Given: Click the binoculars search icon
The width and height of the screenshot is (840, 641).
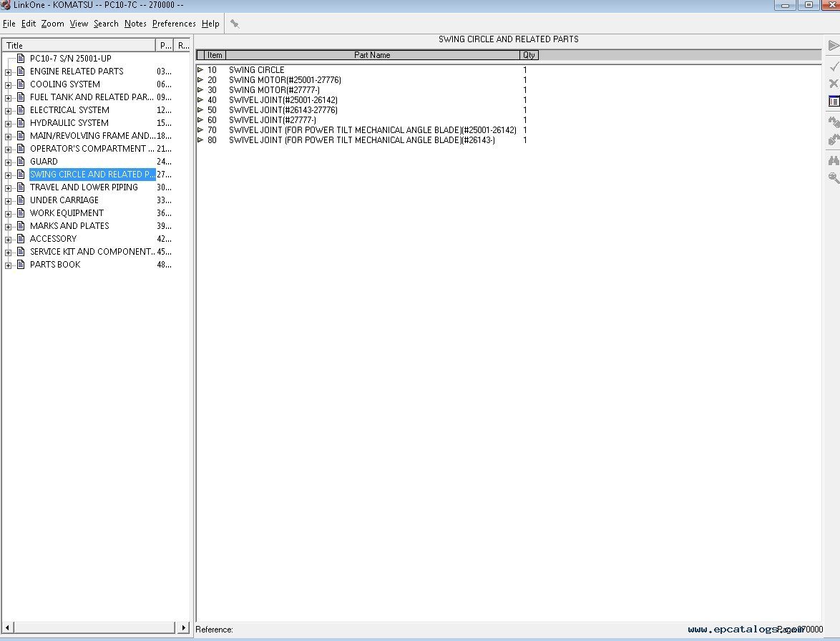Looking at the screenshot, I should pos(834,160).
